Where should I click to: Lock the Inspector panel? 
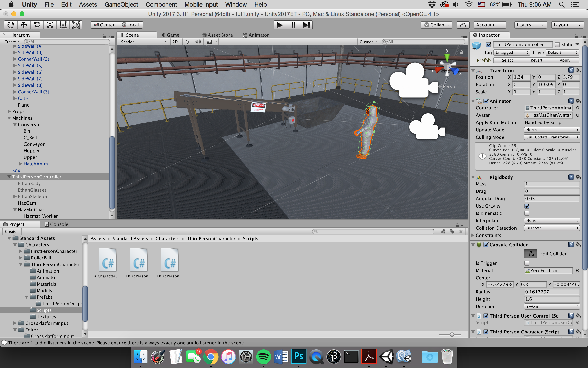pyautogui.click(x=576, y=36)
